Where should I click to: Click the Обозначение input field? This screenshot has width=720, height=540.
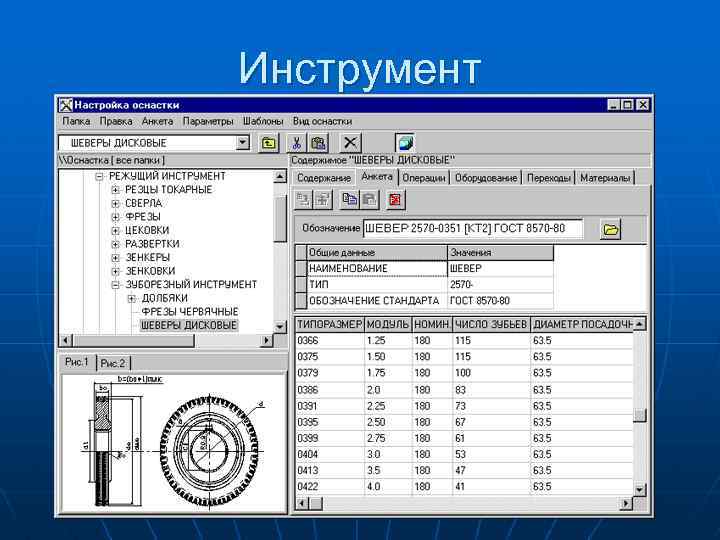(473, 229)
